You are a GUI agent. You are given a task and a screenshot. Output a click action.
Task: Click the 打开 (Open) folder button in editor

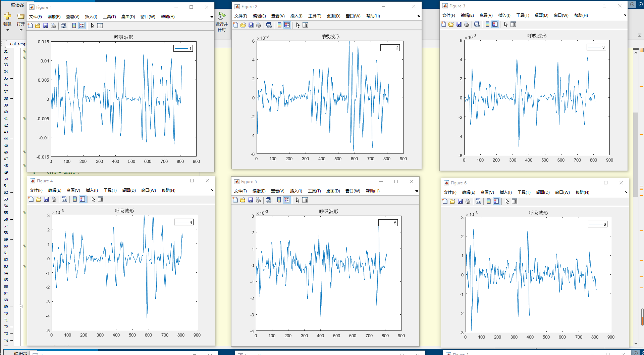coord(21,19)
